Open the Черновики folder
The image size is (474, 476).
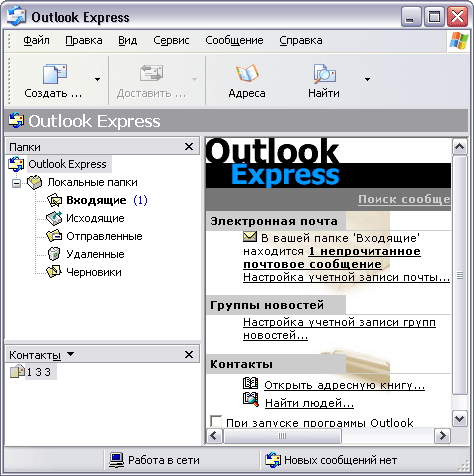point(94,272)
